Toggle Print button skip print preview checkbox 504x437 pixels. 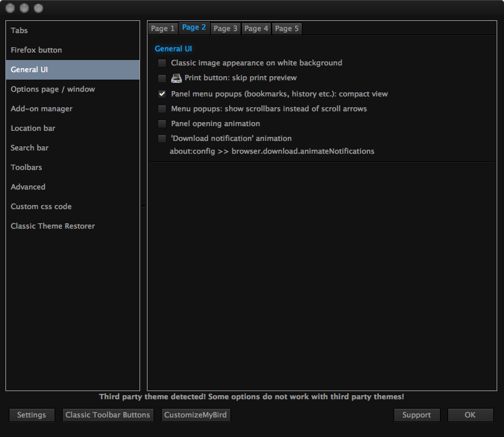pos(162,78)
